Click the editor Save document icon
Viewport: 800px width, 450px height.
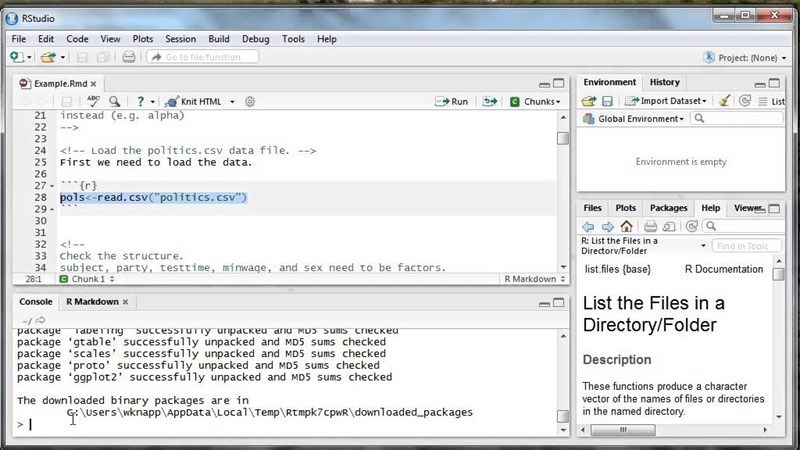coord(67,102)
